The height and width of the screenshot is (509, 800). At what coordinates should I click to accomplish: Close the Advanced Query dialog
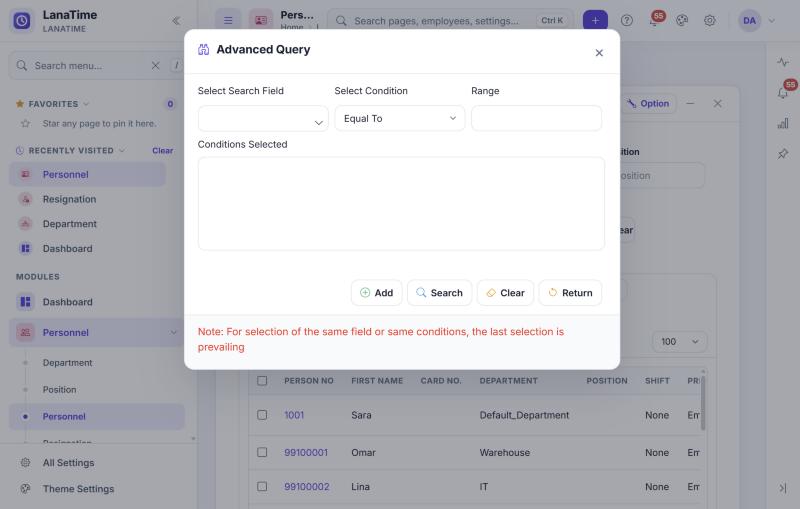tap(599, 53)
